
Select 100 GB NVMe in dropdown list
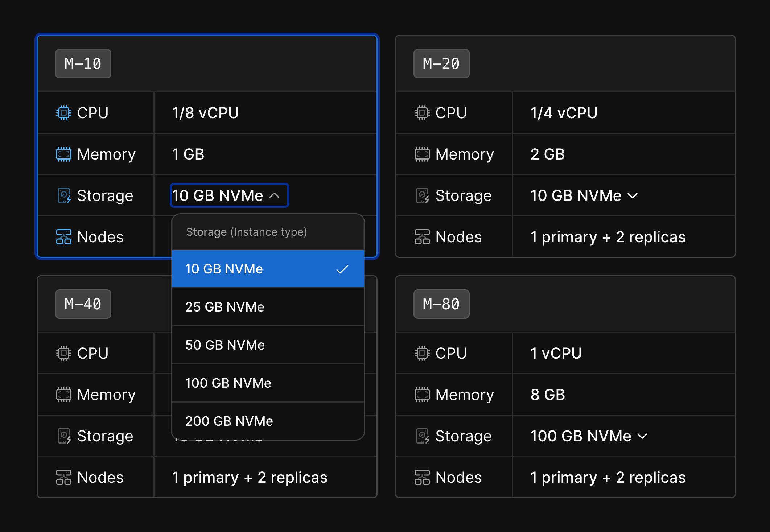click(x=268, y=383)
